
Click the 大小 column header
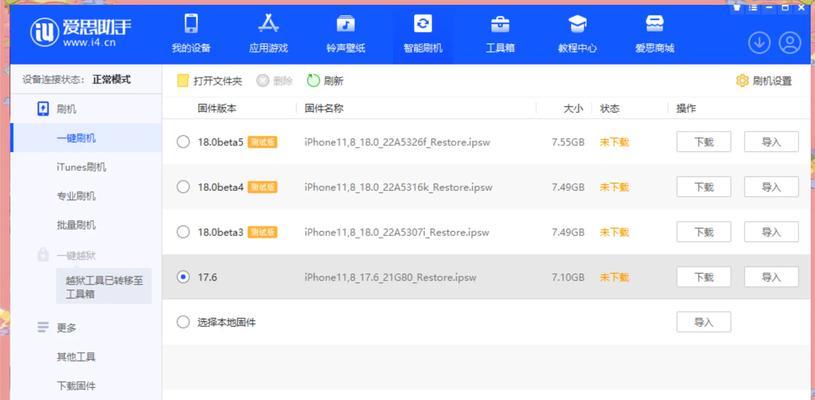click(x=574, y=109)
